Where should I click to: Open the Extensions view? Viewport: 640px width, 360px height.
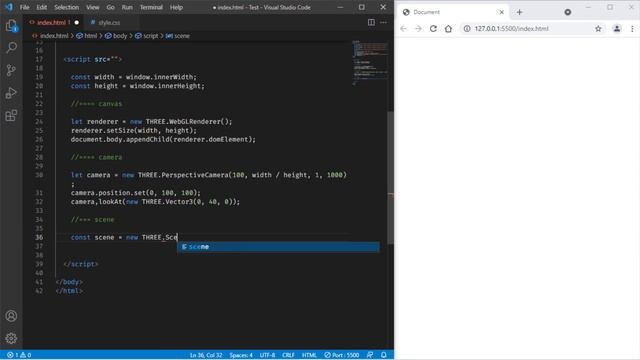[x=11, y=116]
